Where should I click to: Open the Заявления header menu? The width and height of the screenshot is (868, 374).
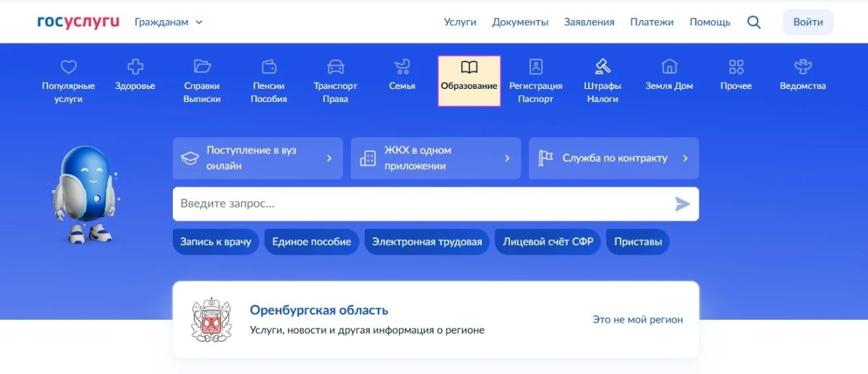point(590,22)
